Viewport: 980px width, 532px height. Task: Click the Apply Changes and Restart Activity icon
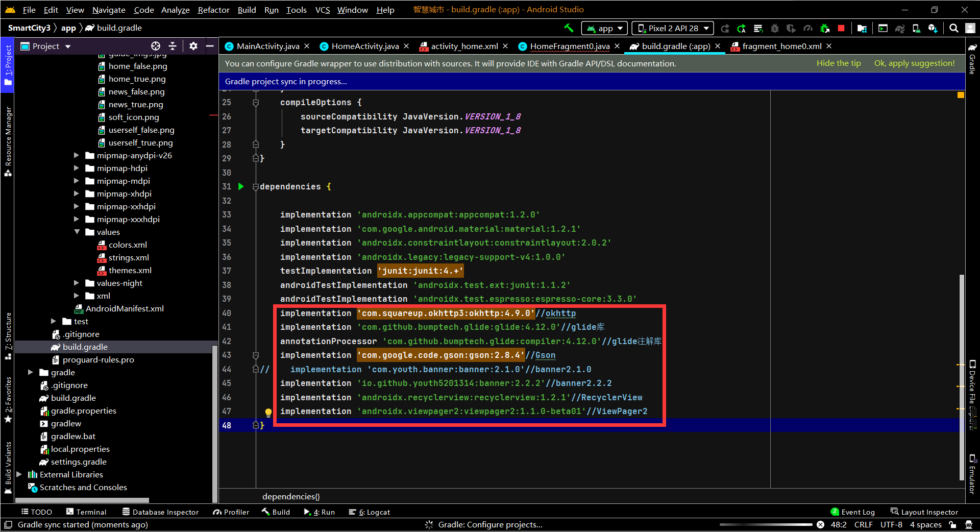[x=742, y=28]
